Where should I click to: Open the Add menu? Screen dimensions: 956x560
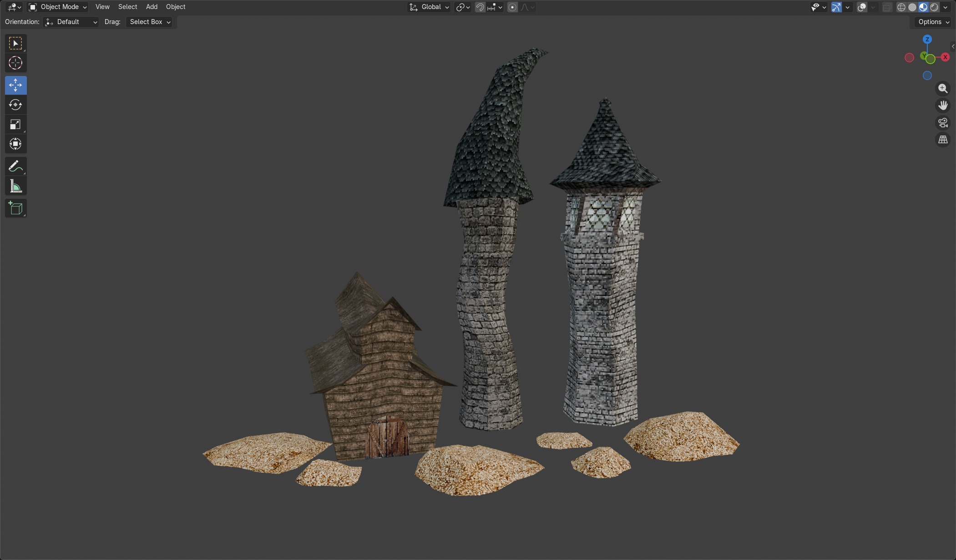pyautogui.click(x=152, y=7)
